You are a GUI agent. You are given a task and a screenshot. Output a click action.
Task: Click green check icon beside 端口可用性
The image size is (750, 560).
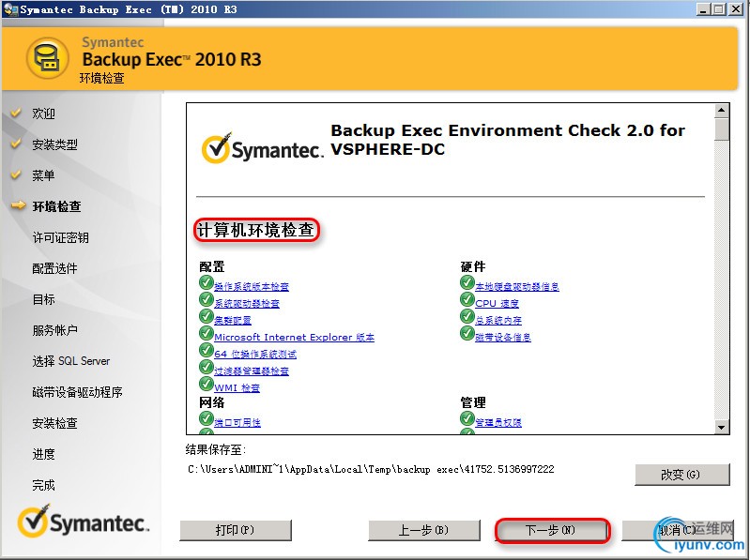tap(207, 418)
